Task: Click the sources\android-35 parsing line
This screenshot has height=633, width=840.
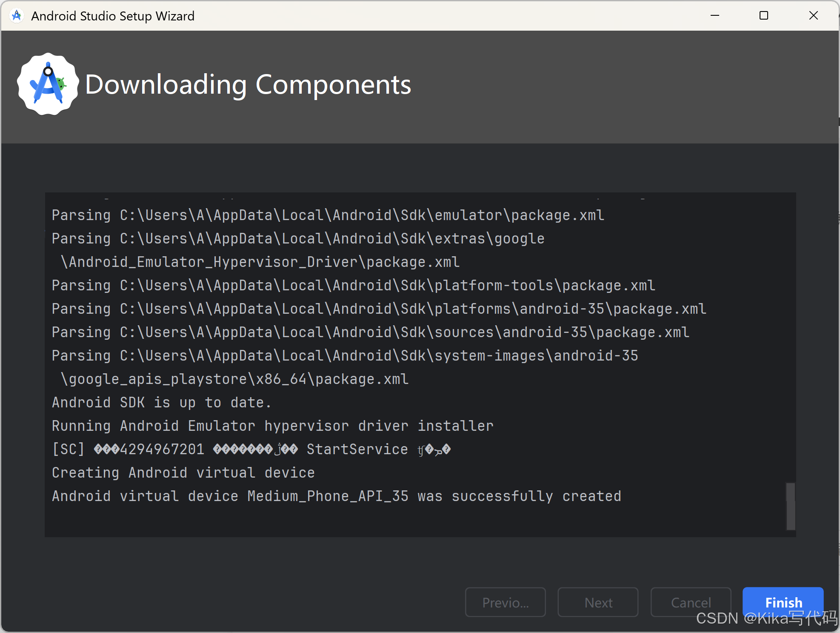Action: (x=370, y=332)
